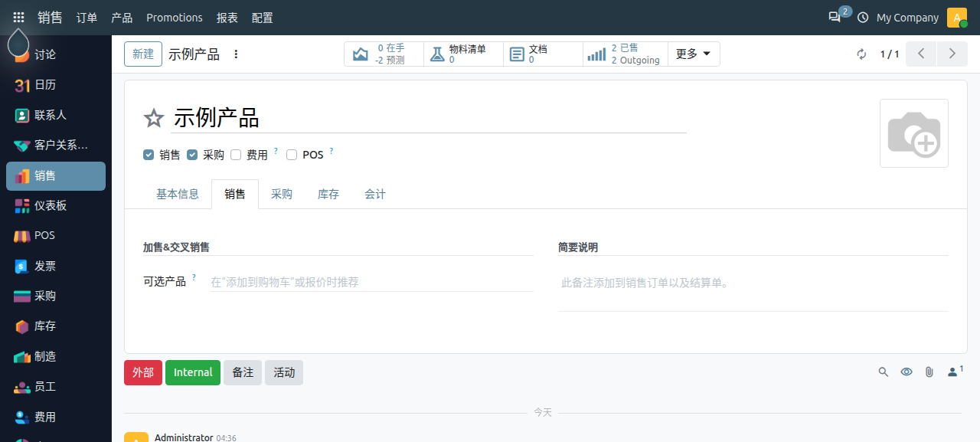The width and height of the screenshot is (980, 442).
Task: Click the 新建 (New) button
Action: click(x=143, y=54)
